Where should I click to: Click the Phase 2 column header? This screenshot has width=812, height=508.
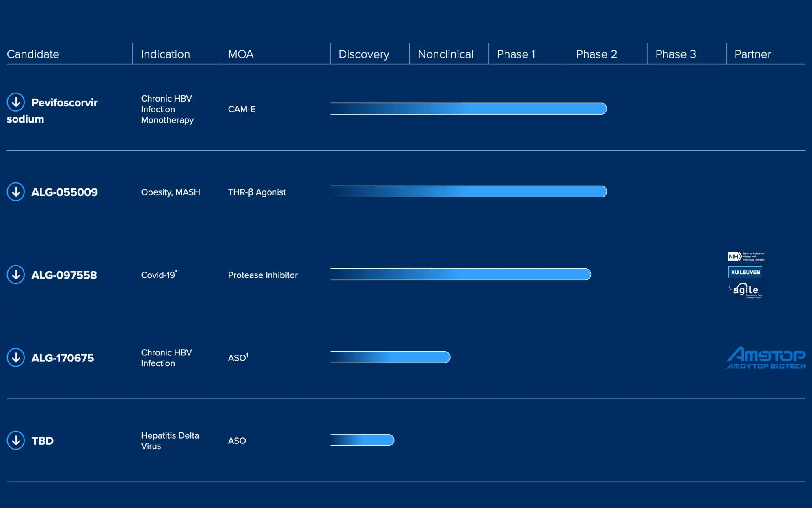tap(596, 54)
